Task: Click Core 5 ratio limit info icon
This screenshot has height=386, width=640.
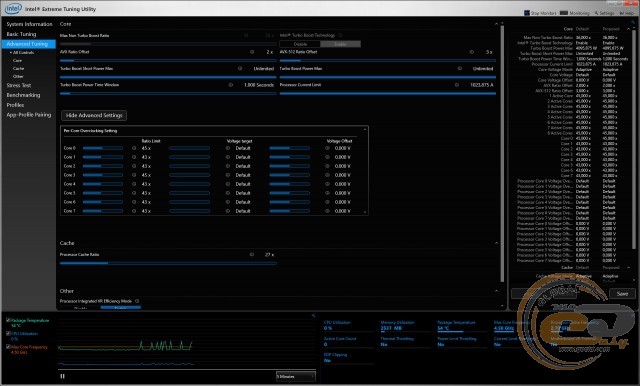Action: (x=134, y=193)
